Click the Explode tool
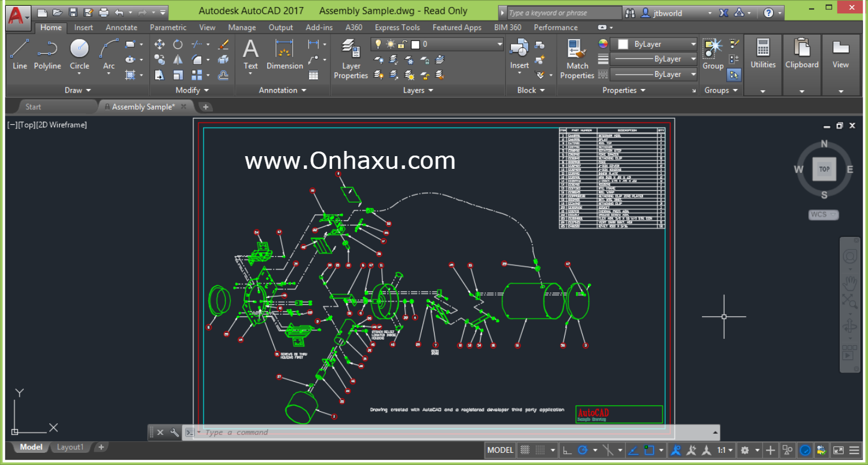 (223, 60)
